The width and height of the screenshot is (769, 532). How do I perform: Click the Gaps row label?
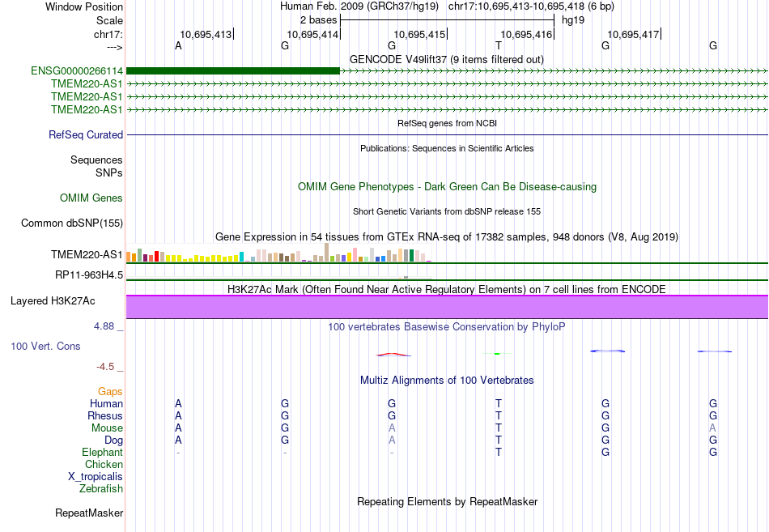pos(110,392)
